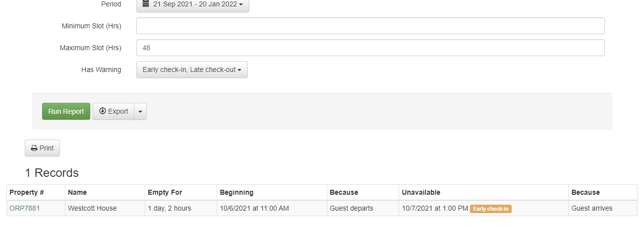
Task: Click the Guest departs cell
Action: [x=351, y=209]
